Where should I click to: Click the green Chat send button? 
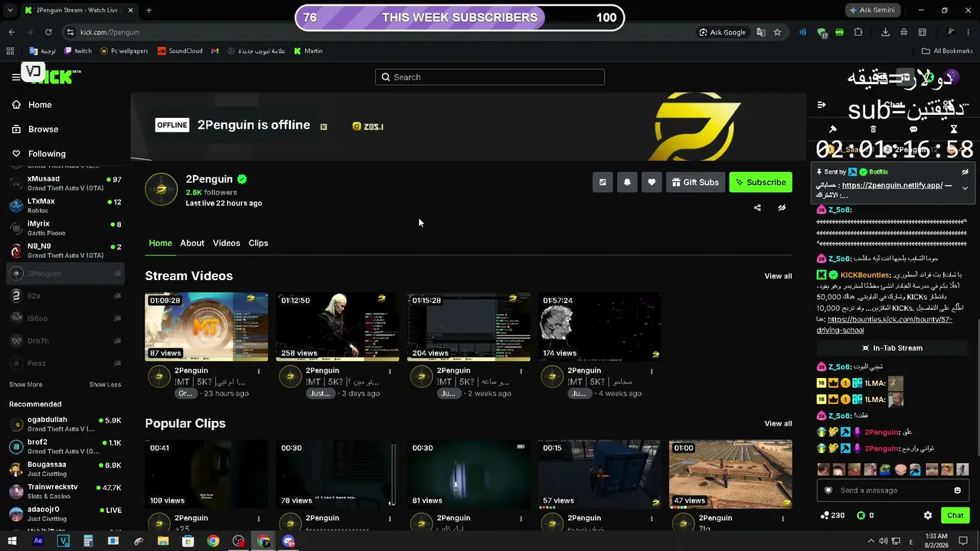(x=955, y=516)
